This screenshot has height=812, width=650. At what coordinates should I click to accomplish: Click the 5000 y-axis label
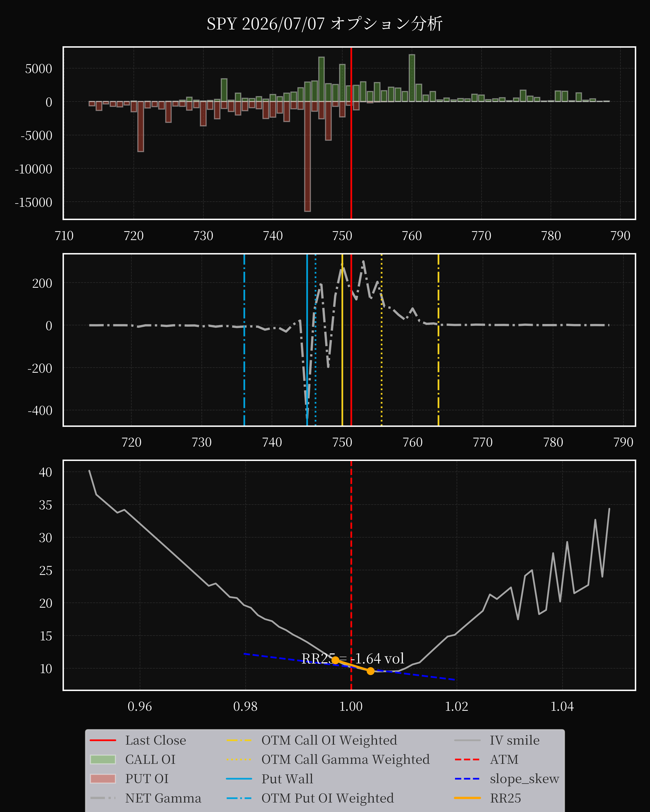38,68
